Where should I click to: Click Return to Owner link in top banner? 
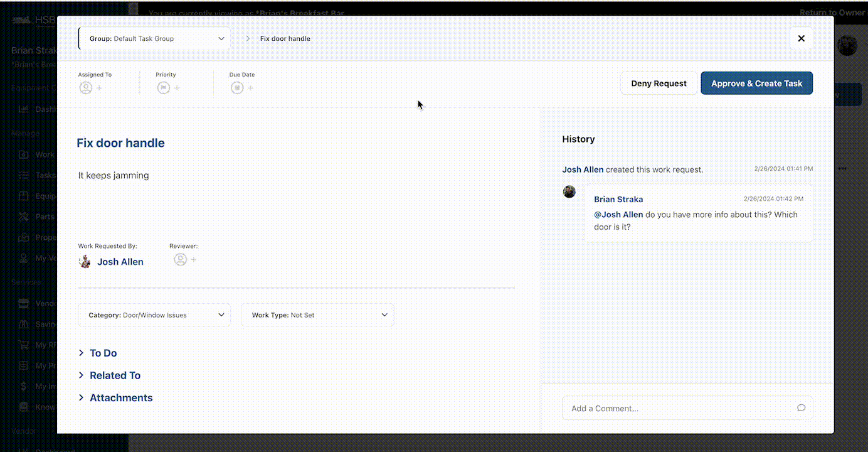click(833, 13)
